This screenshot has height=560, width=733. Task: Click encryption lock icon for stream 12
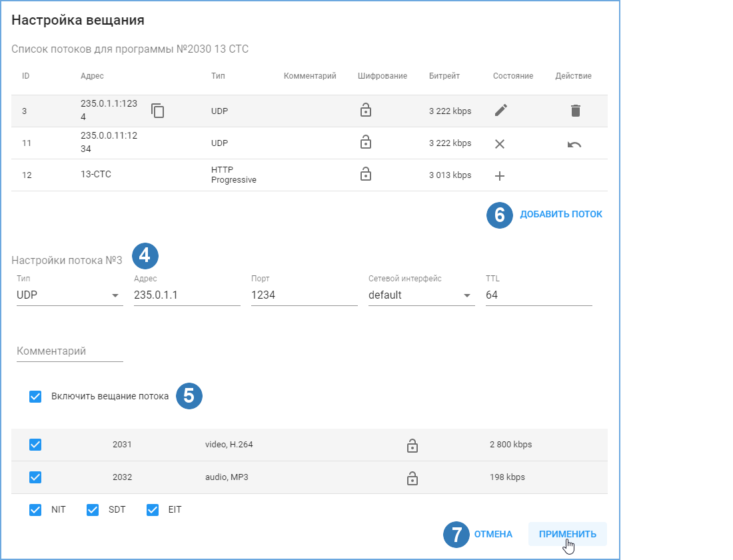point(366,173)
